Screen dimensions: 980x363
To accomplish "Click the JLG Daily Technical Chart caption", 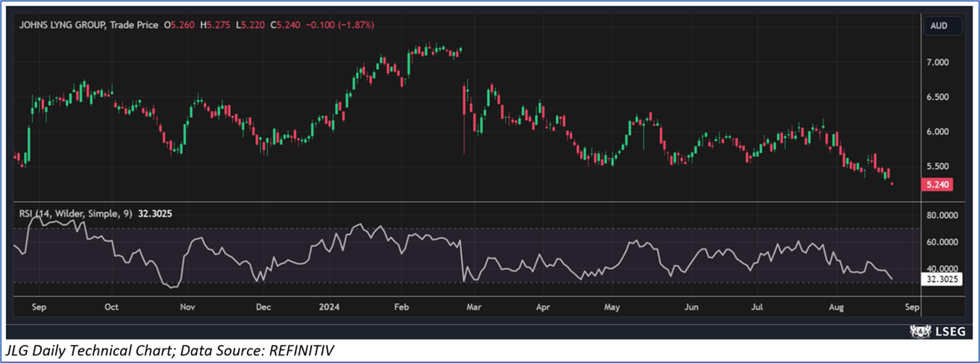I will coord(169,351).
